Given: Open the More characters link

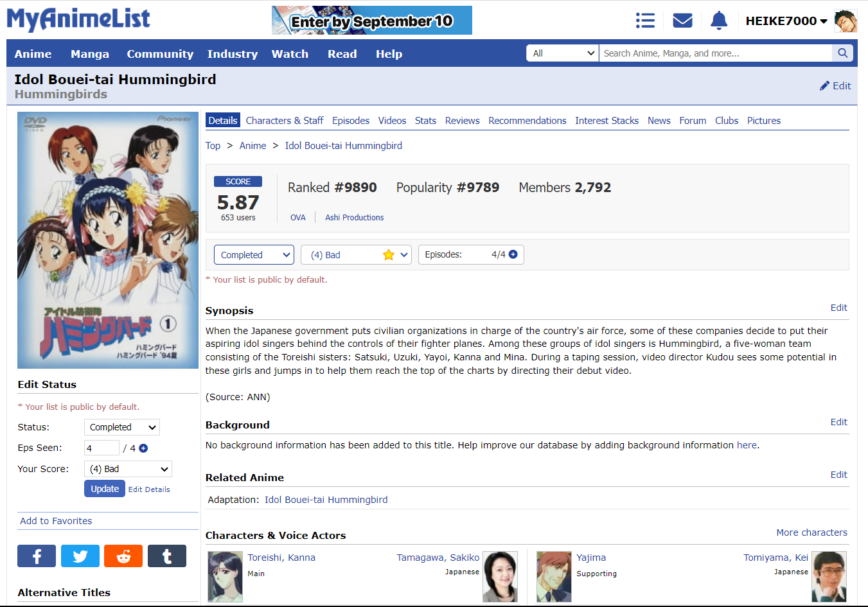Looking at the screenshot, I should 811,532.
